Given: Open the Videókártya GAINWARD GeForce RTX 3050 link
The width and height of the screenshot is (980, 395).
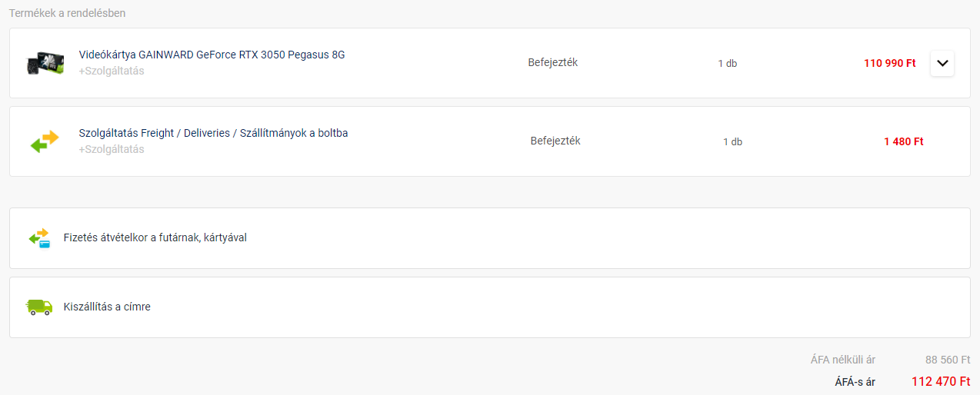Looking at the screenshot, I should point(212,55).
